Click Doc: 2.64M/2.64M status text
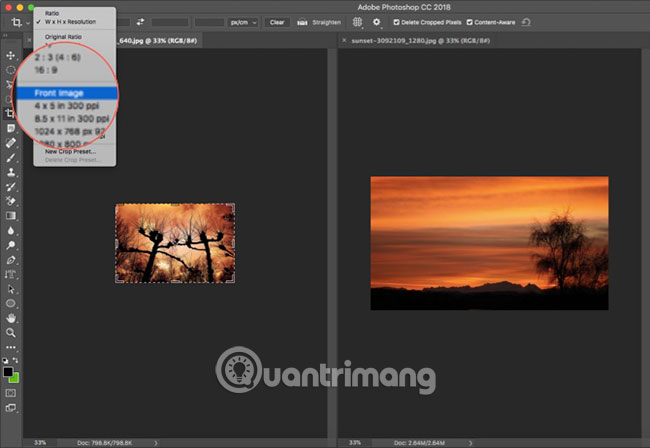This screenshot has width=650, height=448. 420,443
